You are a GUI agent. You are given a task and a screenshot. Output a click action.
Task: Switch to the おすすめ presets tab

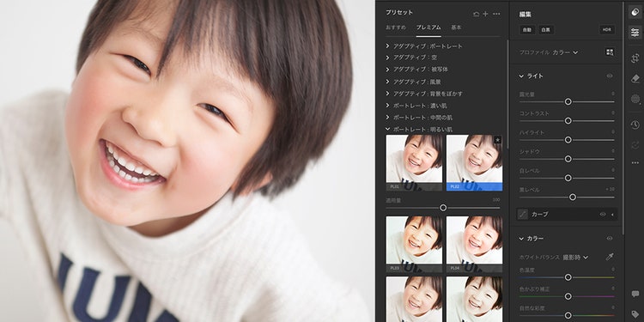click(x=396, y=27)
